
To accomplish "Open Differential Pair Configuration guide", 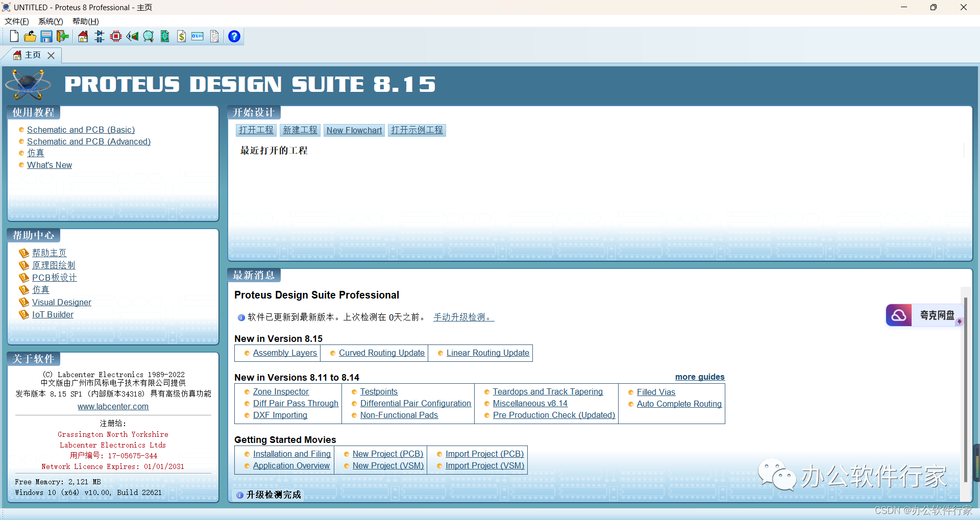I will (415, 403).
